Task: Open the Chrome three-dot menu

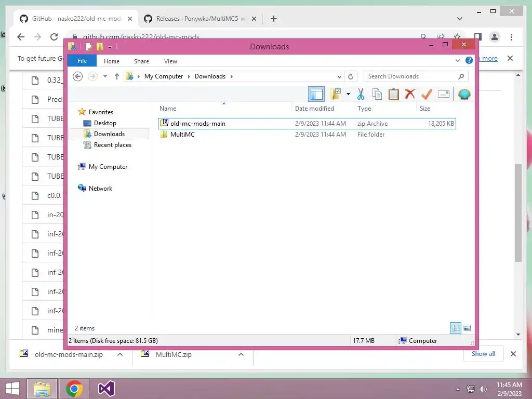Action: tap(511, 37)
